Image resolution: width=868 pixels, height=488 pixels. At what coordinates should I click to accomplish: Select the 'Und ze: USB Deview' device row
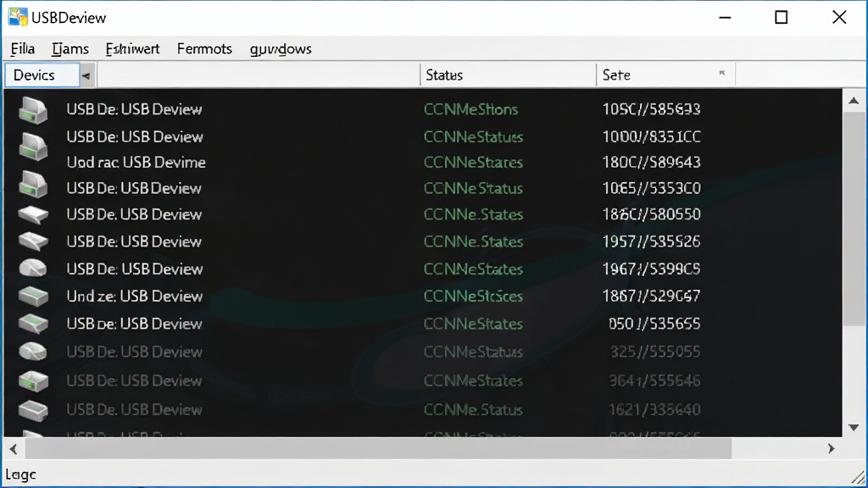pos(423,296)
